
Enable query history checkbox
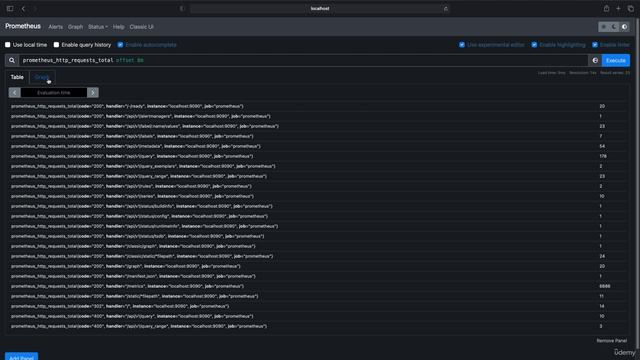56,45
